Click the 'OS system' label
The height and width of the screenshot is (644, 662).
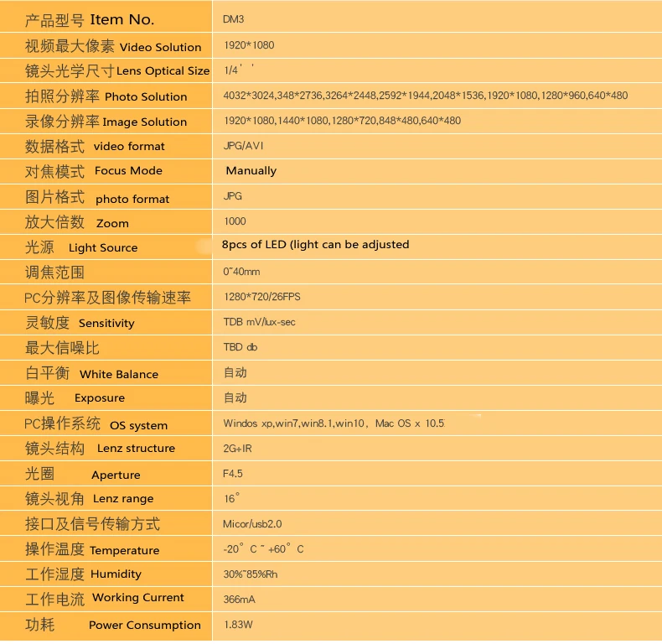click(138, 425)
